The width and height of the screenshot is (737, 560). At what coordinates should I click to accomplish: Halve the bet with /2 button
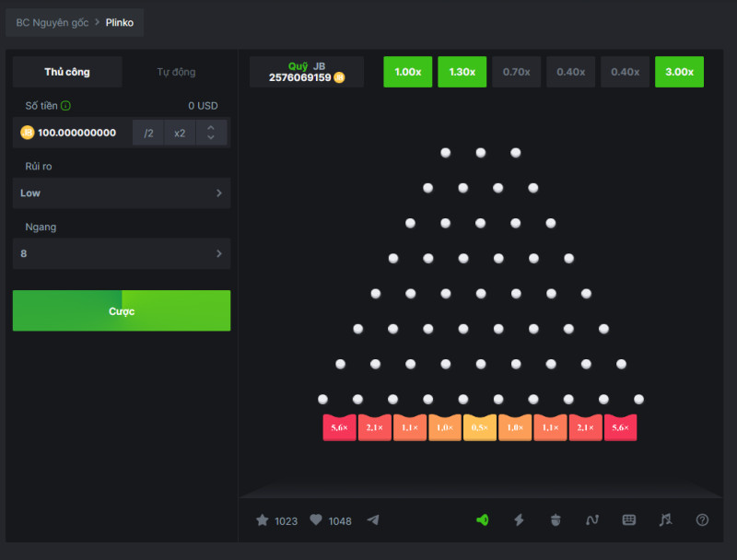pos(148,133)
